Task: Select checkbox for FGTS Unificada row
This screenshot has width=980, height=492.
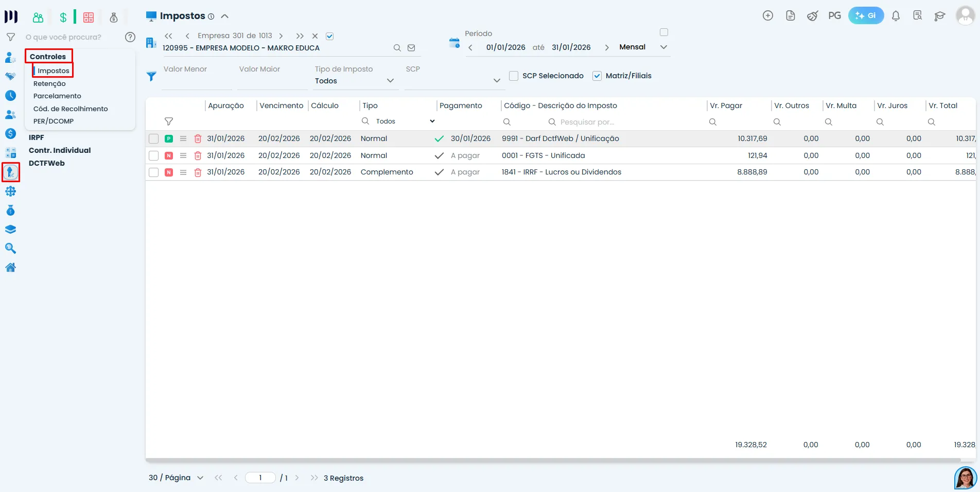Action: pos(153,155)
